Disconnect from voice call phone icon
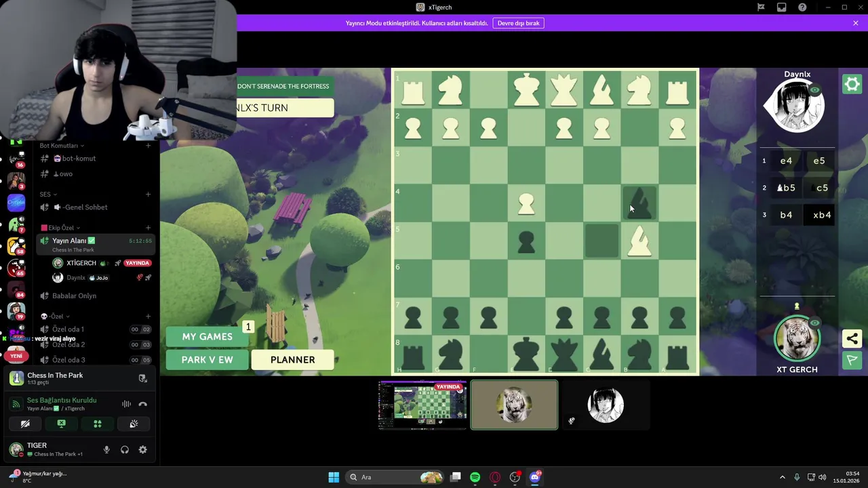Viewport: 868px width, 488px height. (x=142, y=404)
